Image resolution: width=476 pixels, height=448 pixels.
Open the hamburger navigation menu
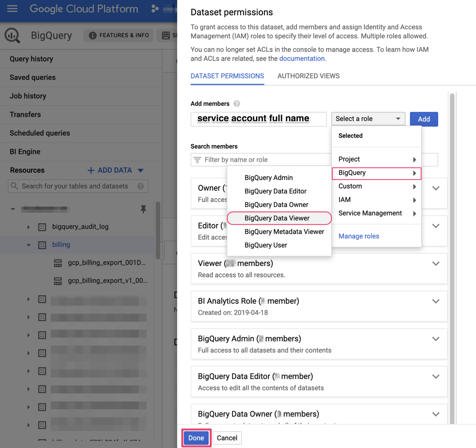click(12, 9)
